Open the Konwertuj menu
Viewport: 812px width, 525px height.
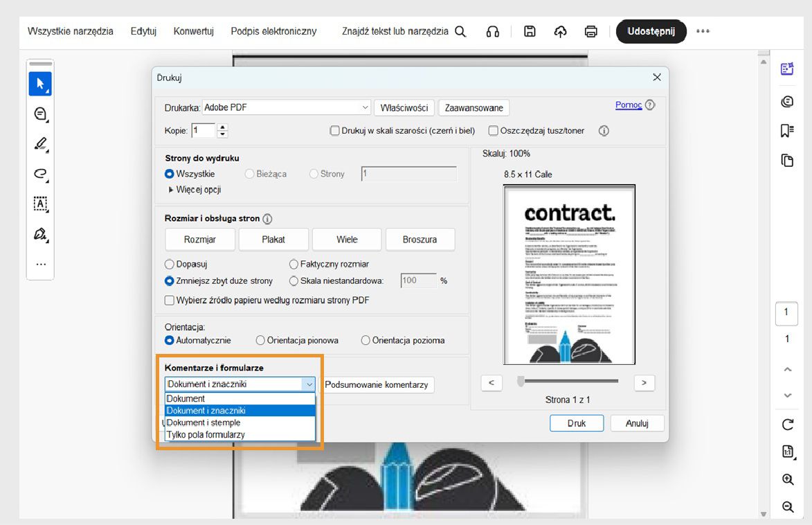[193, 31]
